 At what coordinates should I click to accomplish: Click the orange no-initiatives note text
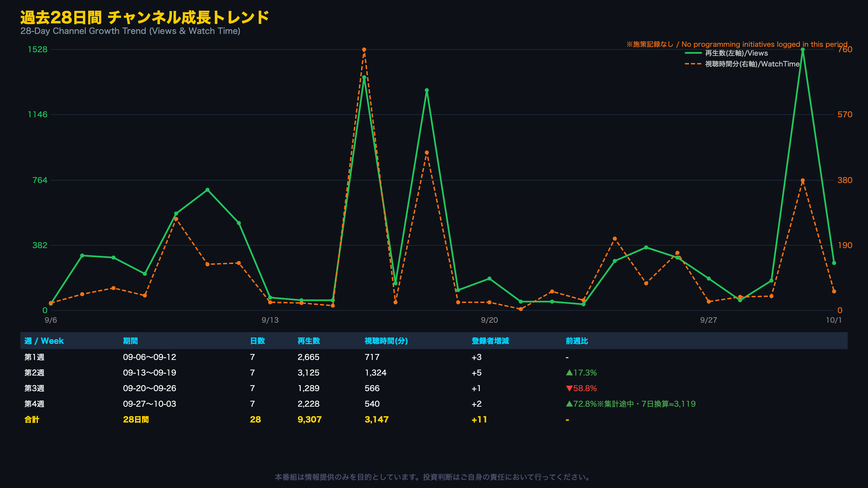pos(737,44)
